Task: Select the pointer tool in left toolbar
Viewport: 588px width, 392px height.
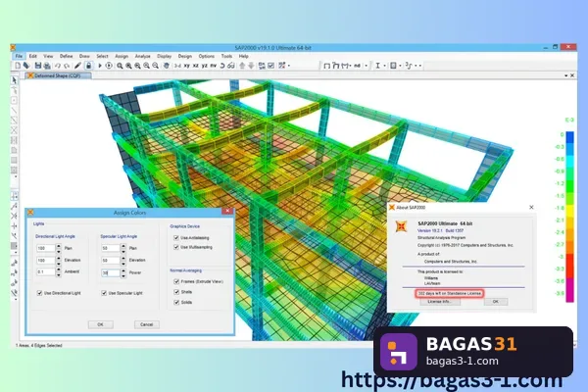Action: click(14, 80)
